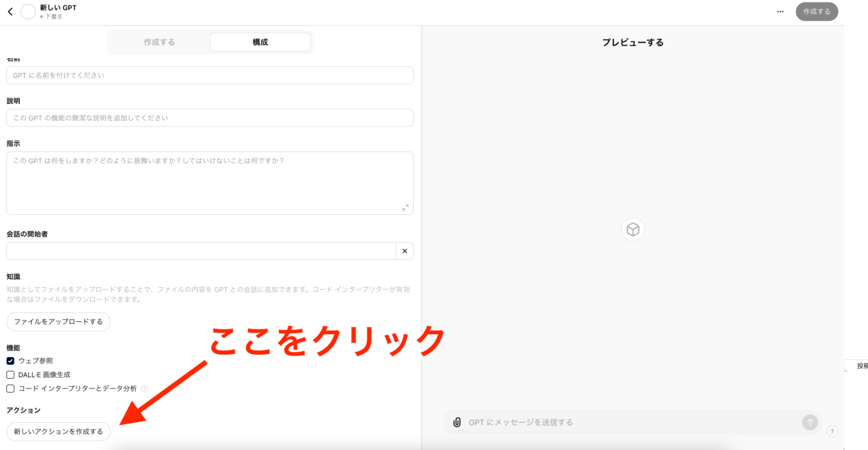
Task: Uncheck the ウェブ参照 checkbox
Action: (x=10, y=361)
